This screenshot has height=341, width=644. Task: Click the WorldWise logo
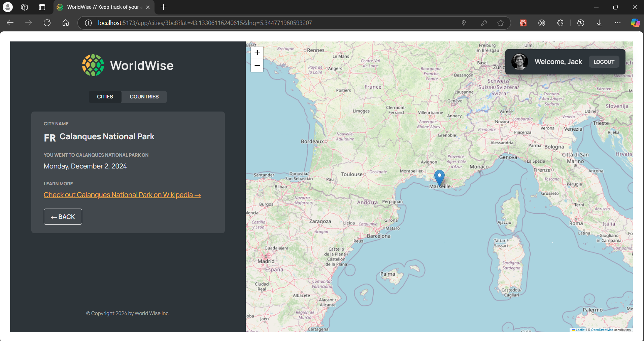(128, 65)
